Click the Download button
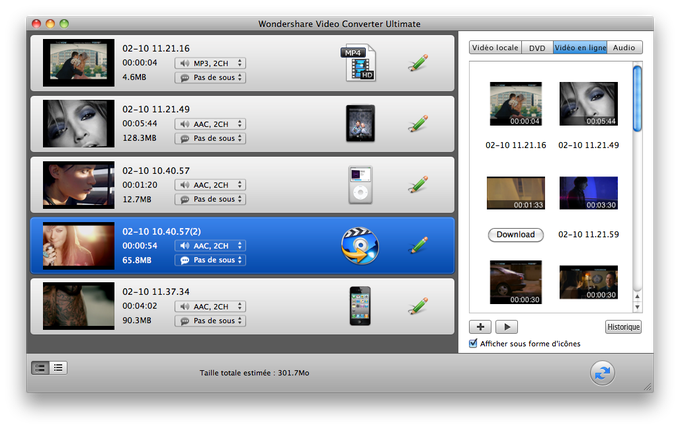The width and height of the screenshot is (680, 429). (516, 235)
